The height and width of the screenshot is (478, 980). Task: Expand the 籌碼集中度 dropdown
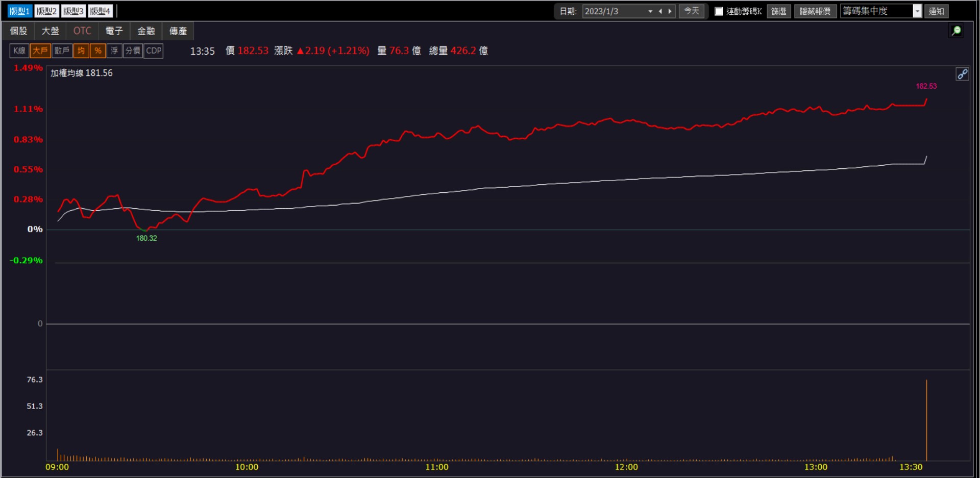tap(917, 11)
